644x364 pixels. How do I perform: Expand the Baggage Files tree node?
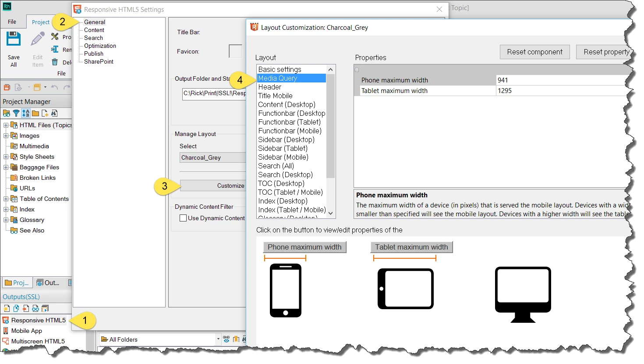6,167
